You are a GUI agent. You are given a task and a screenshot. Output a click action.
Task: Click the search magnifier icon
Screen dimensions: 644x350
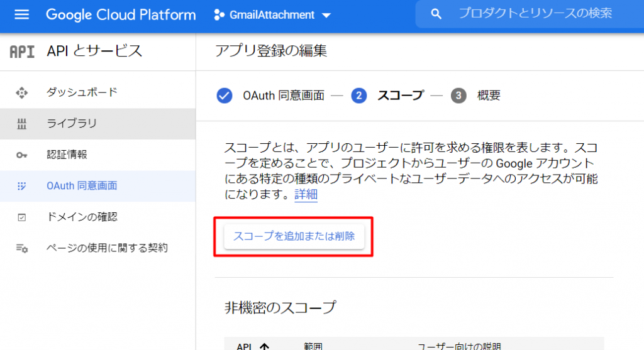436,14
